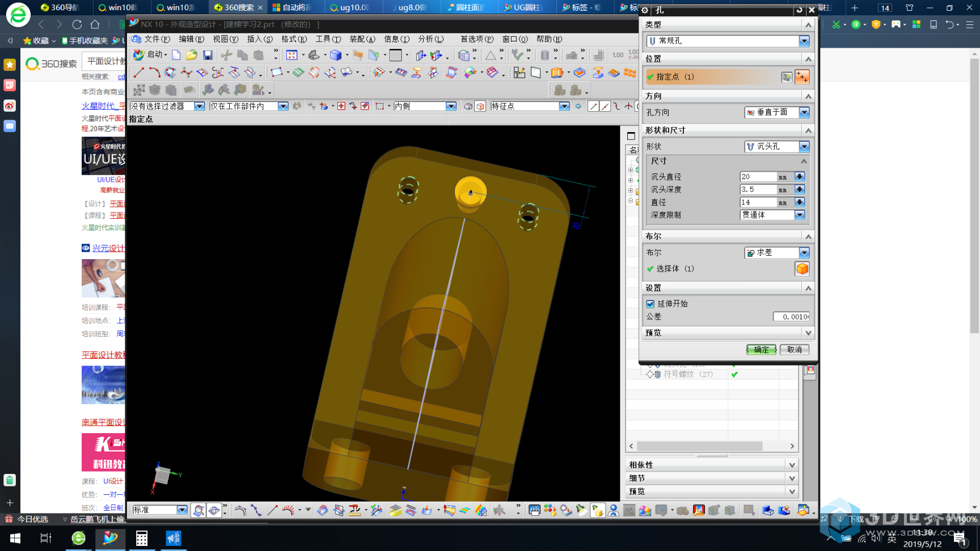Click the Weibo icon in browser sidebar

(10, 105)
